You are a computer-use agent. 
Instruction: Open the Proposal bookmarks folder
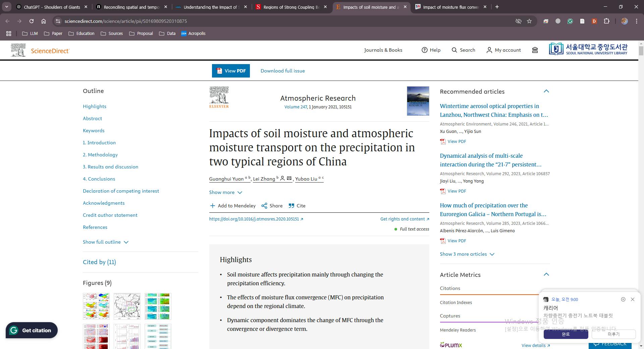point(141,34)
